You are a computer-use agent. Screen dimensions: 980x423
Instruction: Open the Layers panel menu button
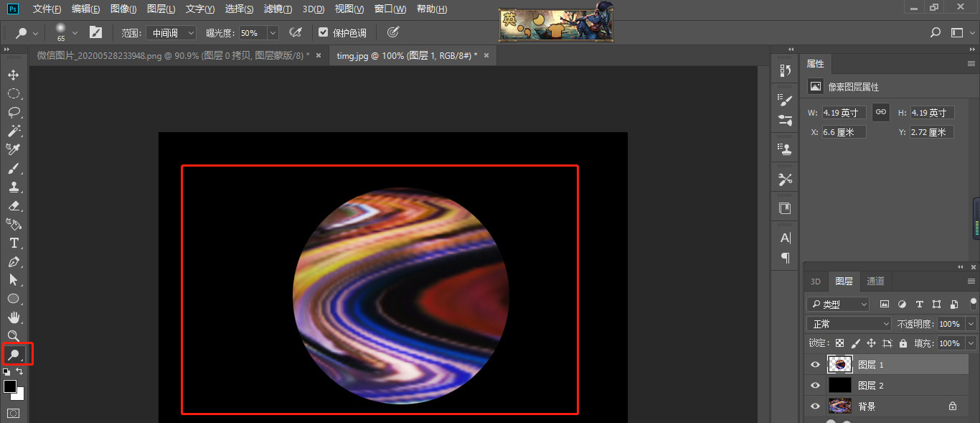tap(971, 281)
